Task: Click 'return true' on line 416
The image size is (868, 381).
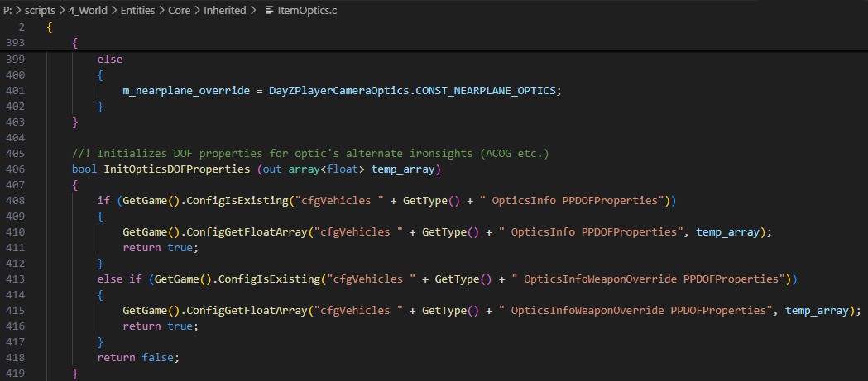Action: pos(157,326)
